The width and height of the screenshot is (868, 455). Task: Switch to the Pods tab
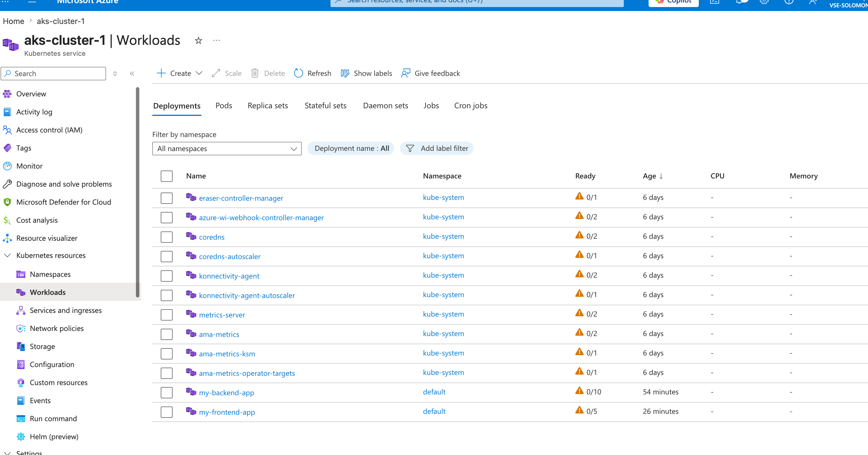[x=224, y=106]
